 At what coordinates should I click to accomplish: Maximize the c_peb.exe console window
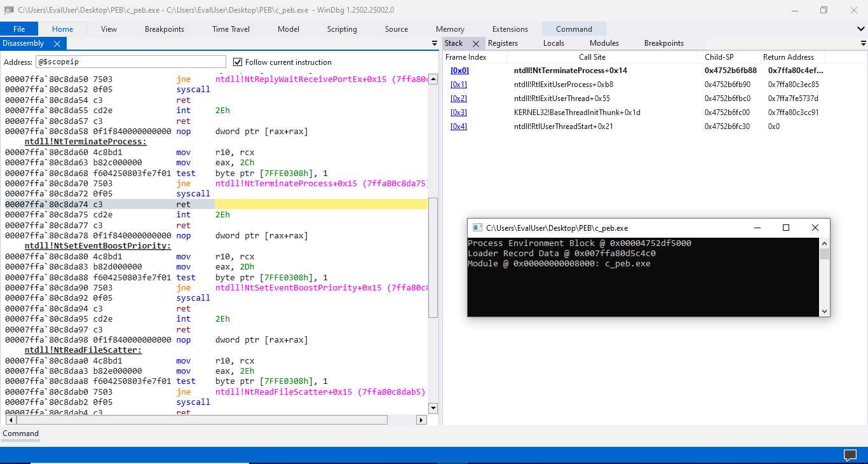click(786, 228)
